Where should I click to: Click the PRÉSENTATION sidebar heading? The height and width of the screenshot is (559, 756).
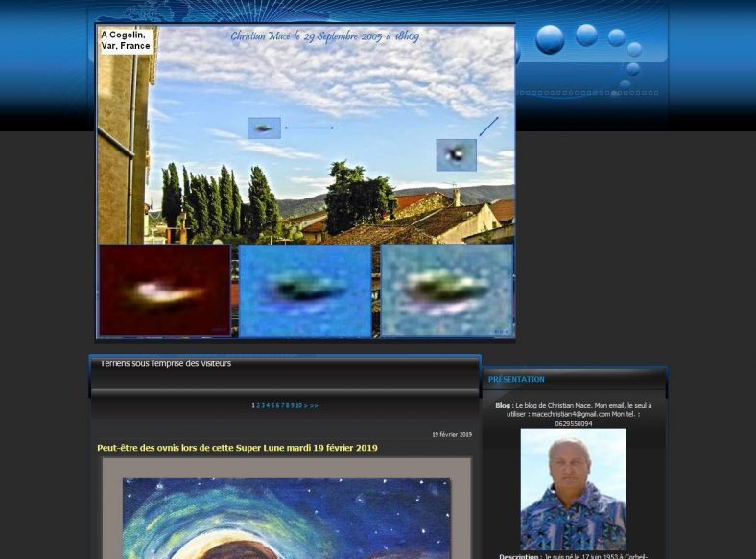(516, 380)
